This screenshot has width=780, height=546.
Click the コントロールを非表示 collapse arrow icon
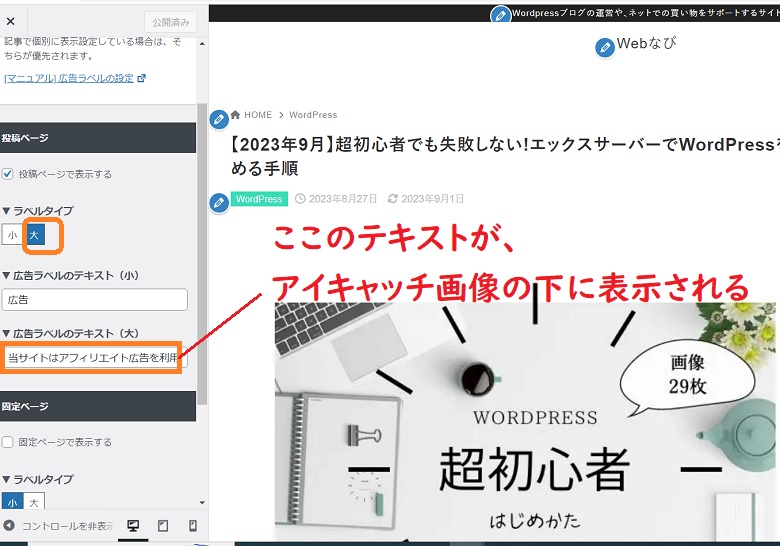(x=8, y=525)
